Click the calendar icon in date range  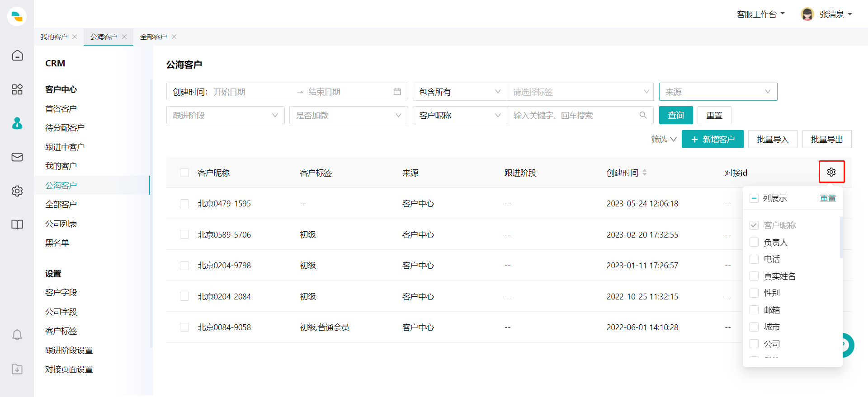[397, 92]
